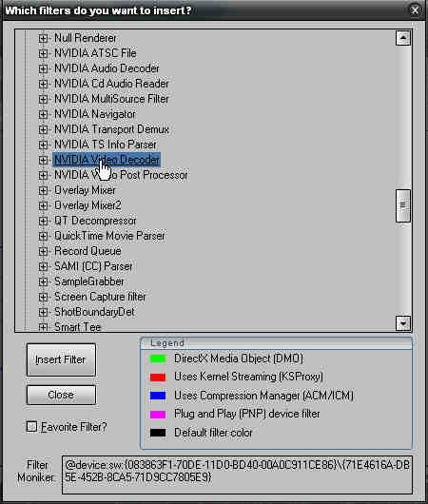
Task: Click the scrollbar up arrow
Action: (403, 38)
